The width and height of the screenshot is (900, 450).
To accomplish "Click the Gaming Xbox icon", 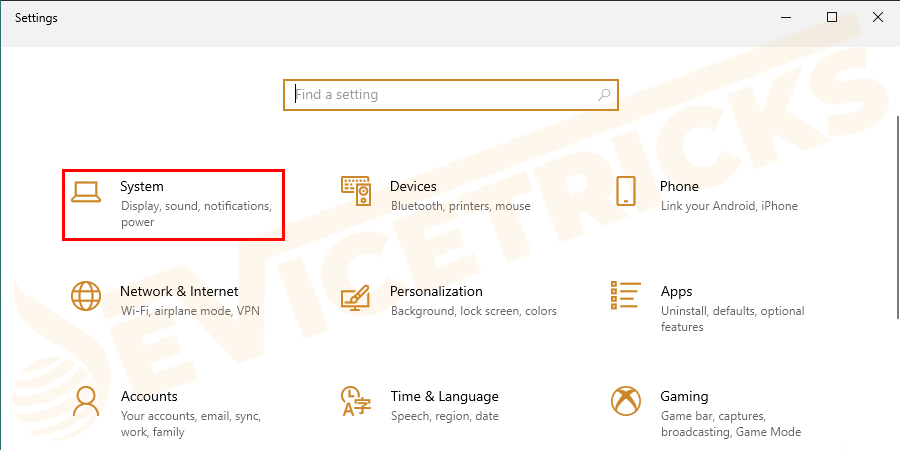I will 626,401.
